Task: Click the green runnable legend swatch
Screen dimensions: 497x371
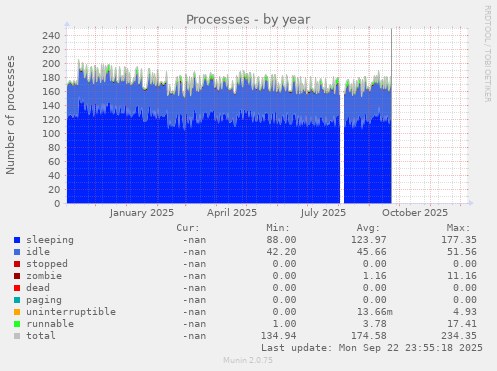Action: coord(17,324)
